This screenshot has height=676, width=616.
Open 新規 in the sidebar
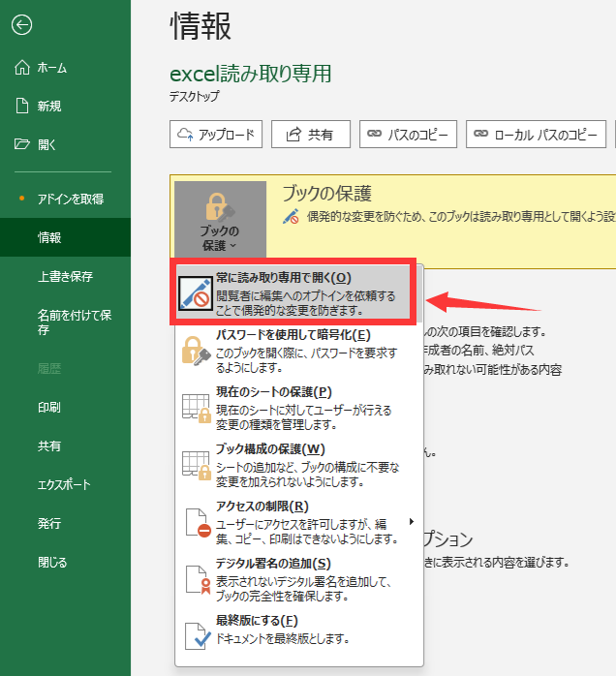pyautogui.click(x=65, y=106)
